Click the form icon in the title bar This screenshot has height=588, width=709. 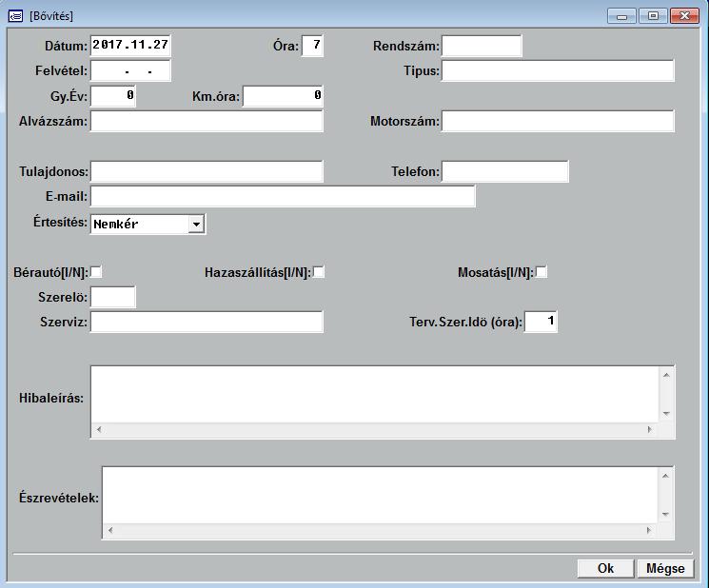[15, 16]
